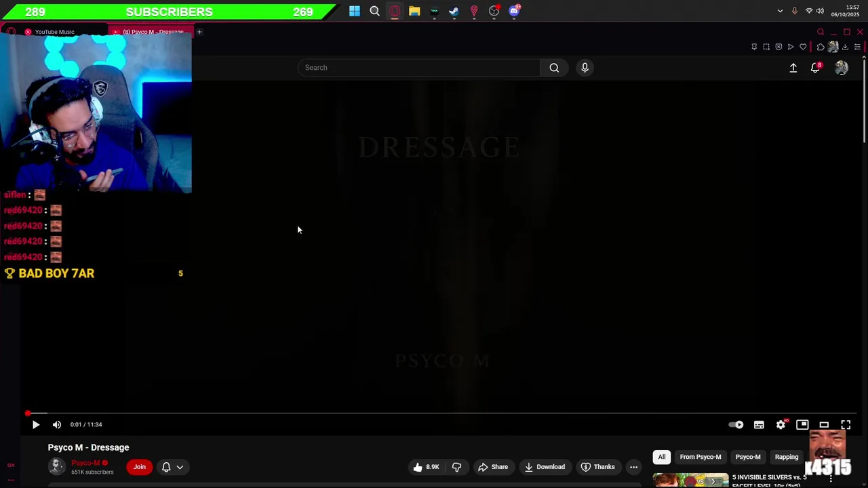Screen dimensions: 868x488
Task: Select the All filter chip
Action: pyautogui.click(x=662, y=457)
